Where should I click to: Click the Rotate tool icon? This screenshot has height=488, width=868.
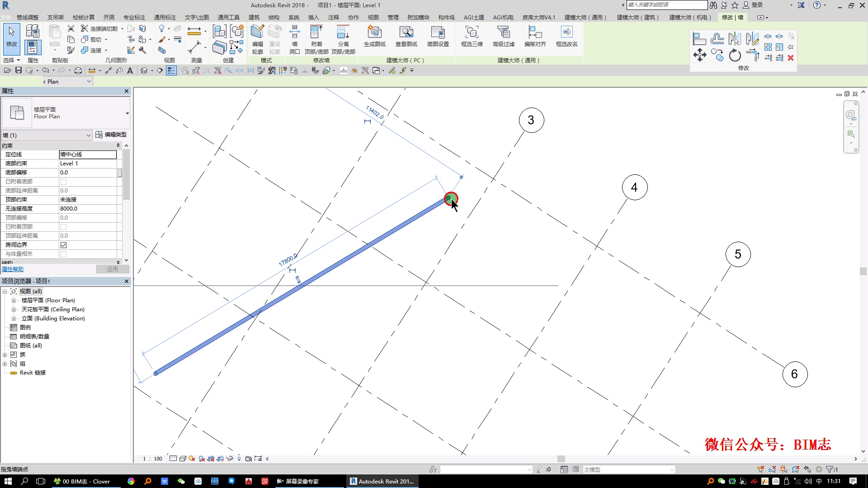tap(735, 56)
